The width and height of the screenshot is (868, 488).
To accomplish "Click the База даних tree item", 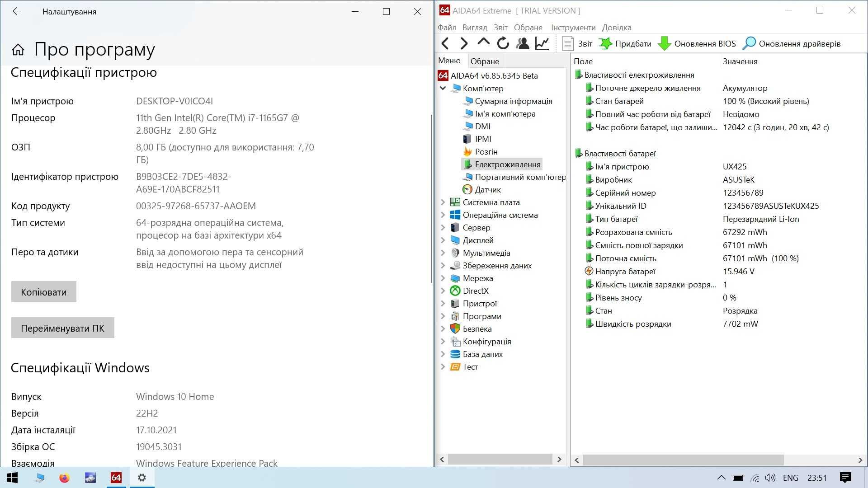I will click(x=482, y=354).
